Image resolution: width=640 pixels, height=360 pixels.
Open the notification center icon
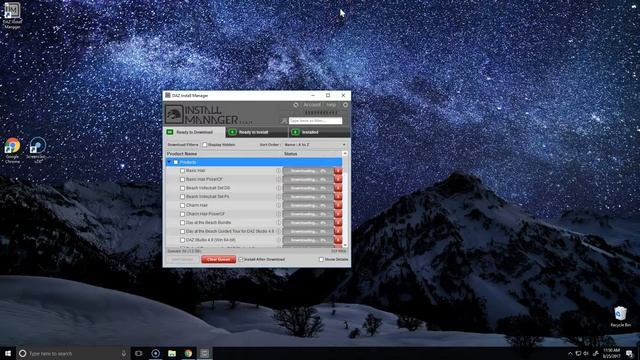[x=629, y=353]
